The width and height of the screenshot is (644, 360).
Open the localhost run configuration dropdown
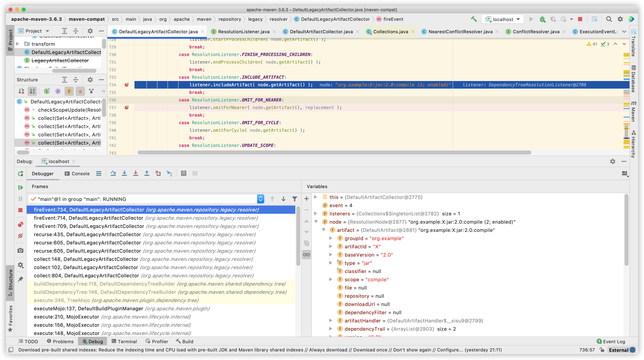click(502, 19)
